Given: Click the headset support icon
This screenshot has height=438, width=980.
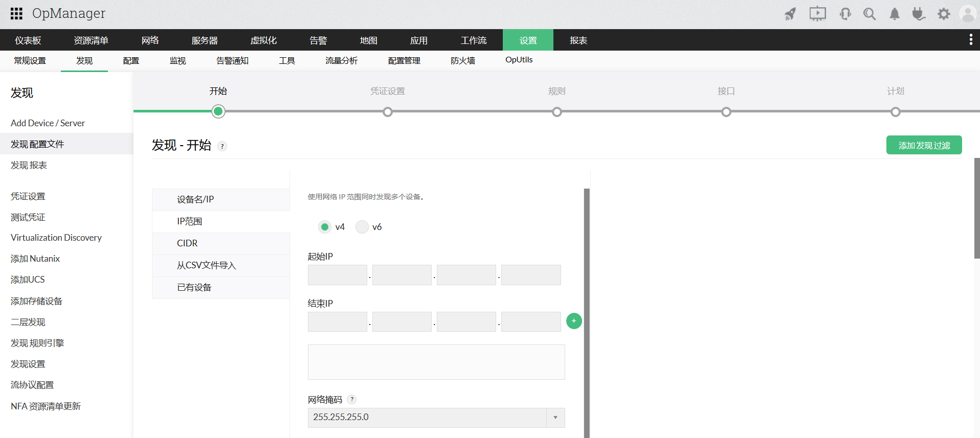Looking at the screenshot, I should pyautogui.click(x=845, y=14).
